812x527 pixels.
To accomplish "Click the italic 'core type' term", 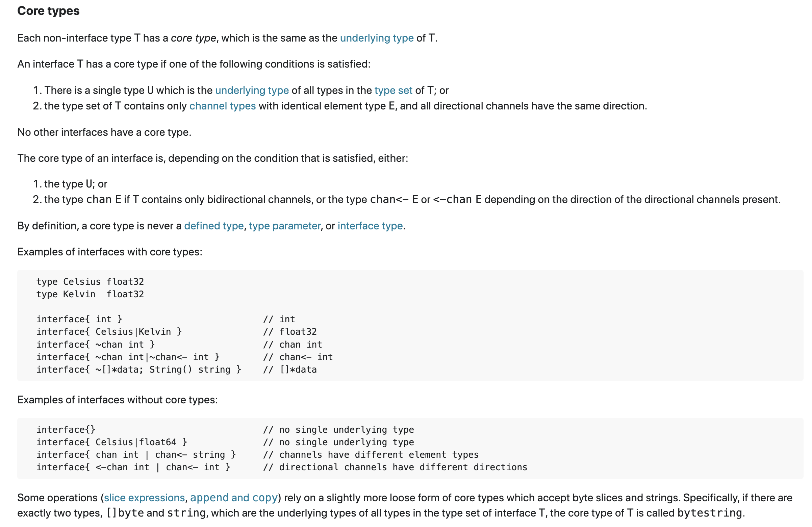I will point(194,38).
